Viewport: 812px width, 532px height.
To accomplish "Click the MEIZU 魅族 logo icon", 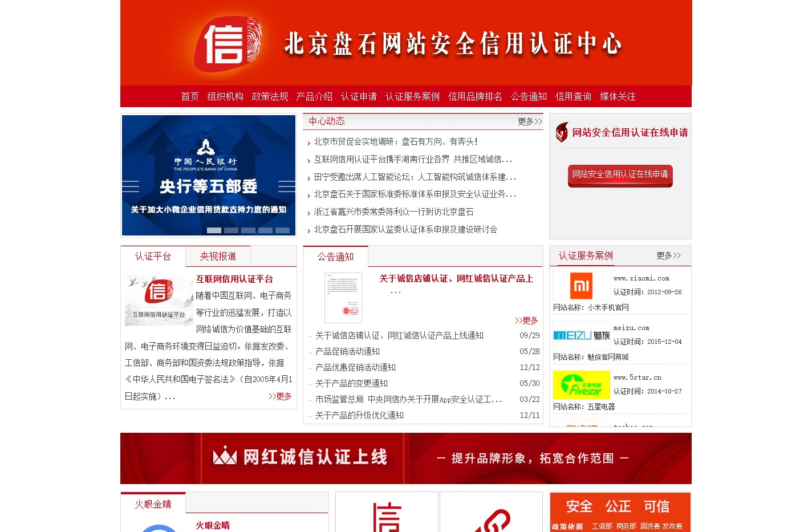I will point(582,335).
